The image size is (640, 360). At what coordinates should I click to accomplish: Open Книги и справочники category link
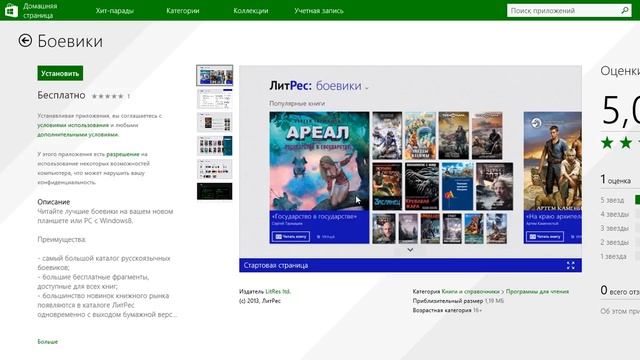[x=471, y=291]
